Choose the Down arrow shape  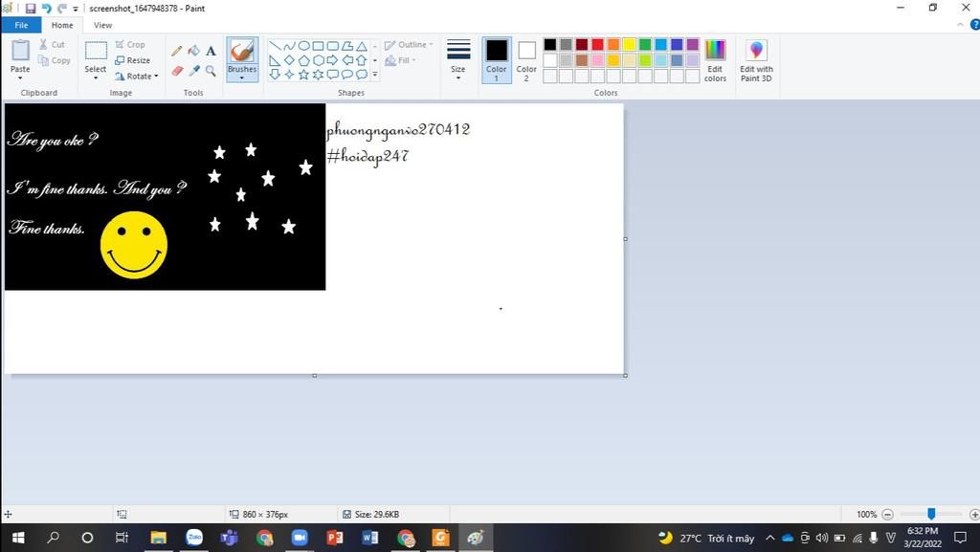point(275,75)
